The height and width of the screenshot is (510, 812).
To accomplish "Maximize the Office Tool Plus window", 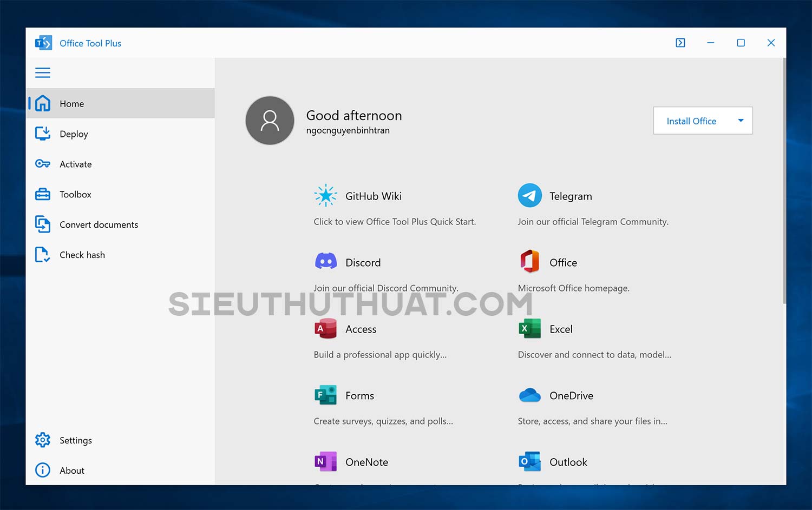I will point(741,43).
